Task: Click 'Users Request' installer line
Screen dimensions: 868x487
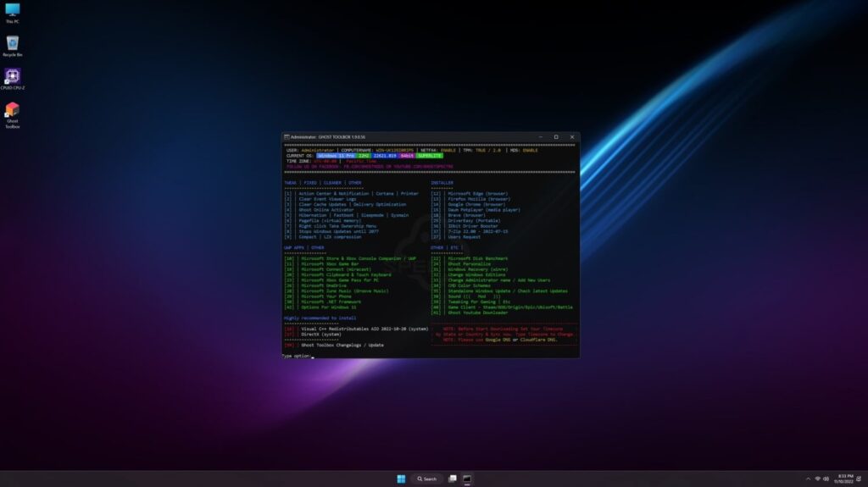Action: (x=455, y=237)
